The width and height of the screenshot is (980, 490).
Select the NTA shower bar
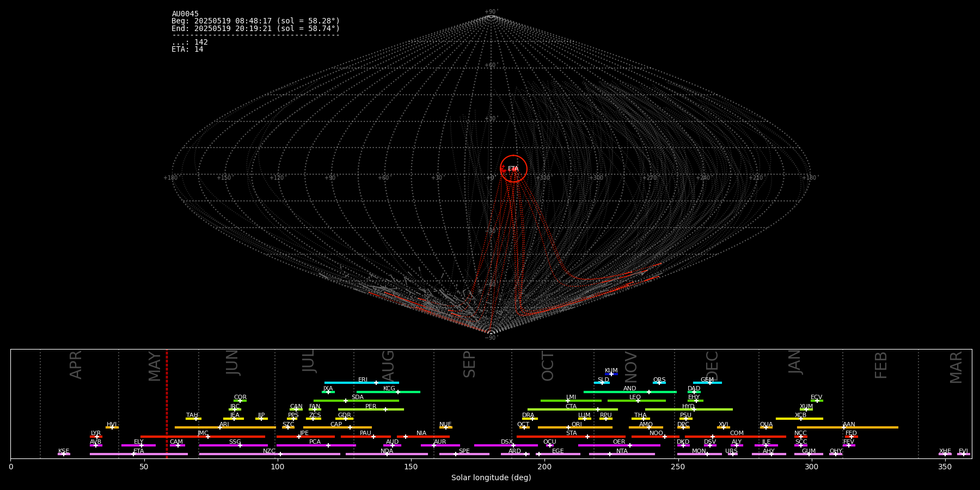click(622, 454)
